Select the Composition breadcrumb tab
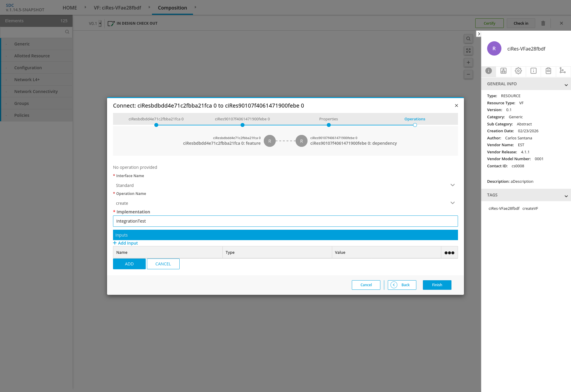Screen dimensions: 571x392 click(x=172, y=8)
